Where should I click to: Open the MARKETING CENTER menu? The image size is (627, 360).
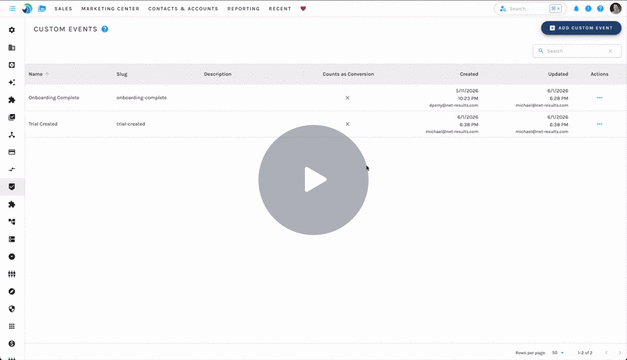(x=110, y=8)
